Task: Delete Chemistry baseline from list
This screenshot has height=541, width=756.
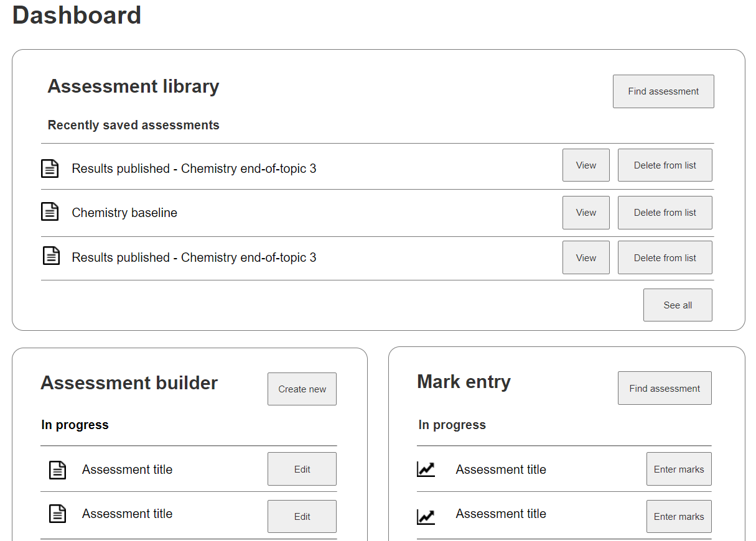Action: click(665, 212)
